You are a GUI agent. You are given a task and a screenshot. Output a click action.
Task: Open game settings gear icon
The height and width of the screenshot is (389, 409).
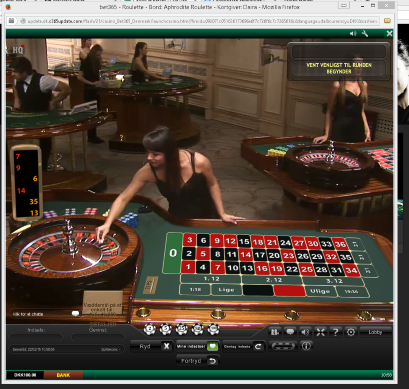[x=351, y=332]
